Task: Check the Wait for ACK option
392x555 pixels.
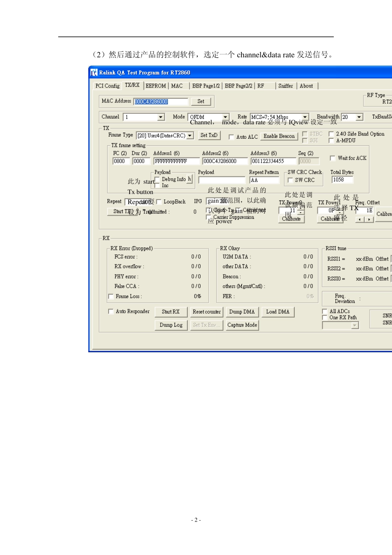Action: point(333,158)
